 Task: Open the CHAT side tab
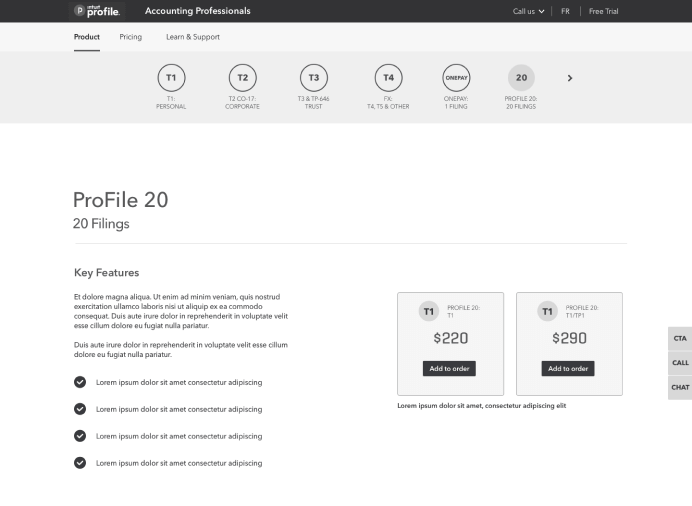tap(680, 387)
